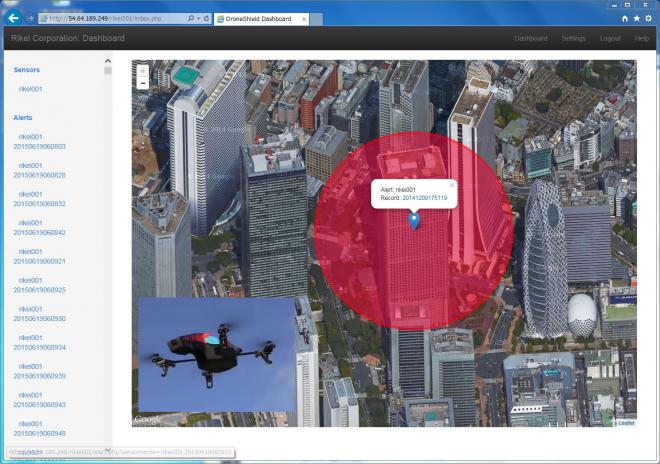Open the address bar dropdown arrow
The height and width of the screenshot is (464, 660).
(198, 19)
